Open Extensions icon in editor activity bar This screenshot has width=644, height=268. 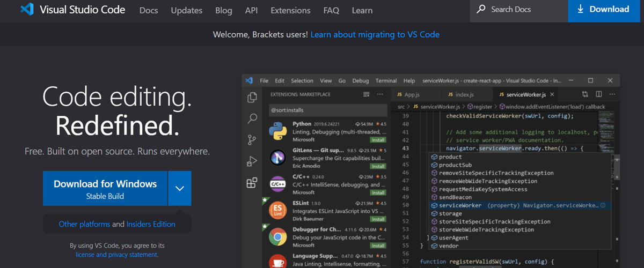point(252,183)
